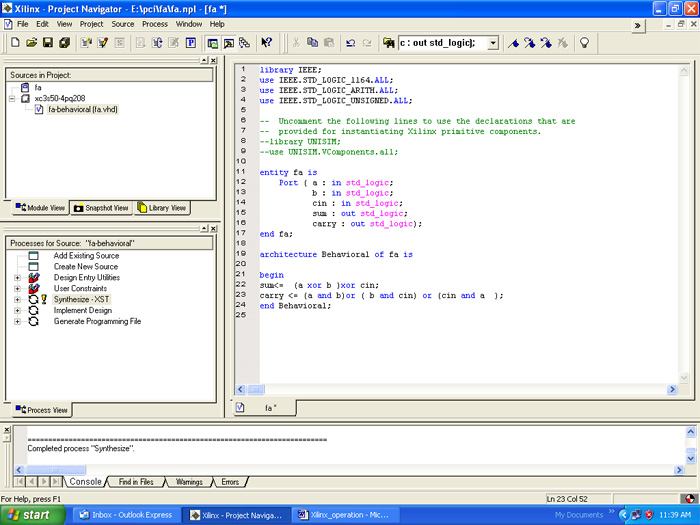Open the Process menu
Screen dimensions: 700x525
pyautogui.click(x=155, y=24)
